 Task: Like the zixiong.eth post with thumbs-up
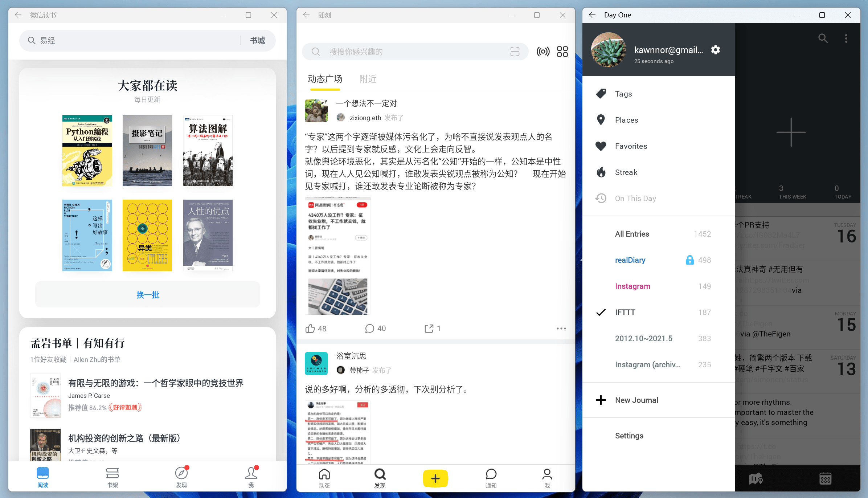pos(310,328)
